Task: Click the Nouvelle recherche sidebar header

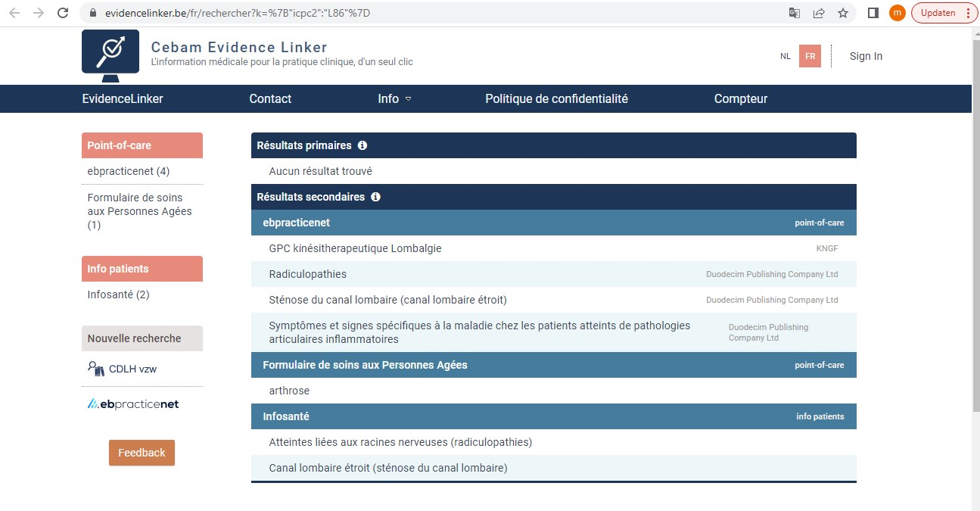Action: tap(142, 338)
